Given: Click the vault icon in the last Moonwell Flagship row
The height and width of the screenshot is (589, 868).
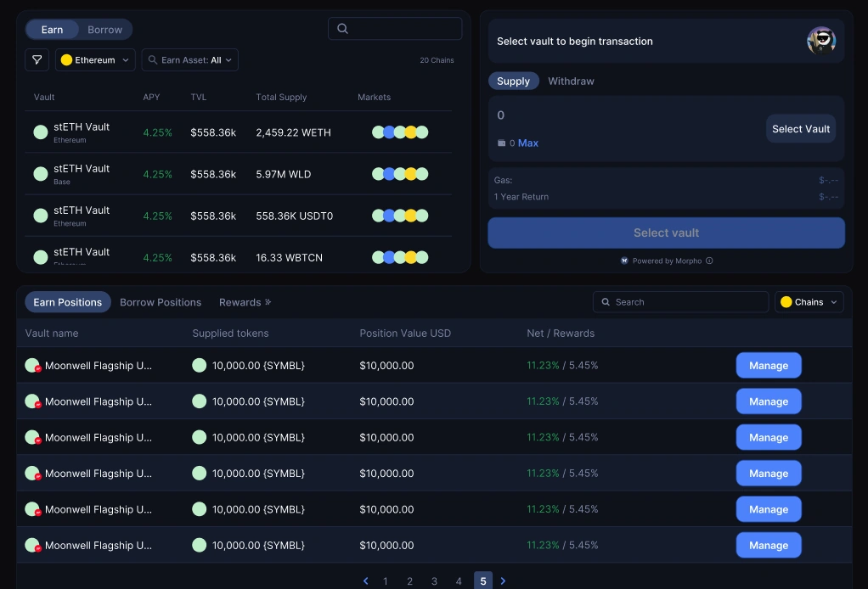Looking at the screenshot, I should coord(32,546).
